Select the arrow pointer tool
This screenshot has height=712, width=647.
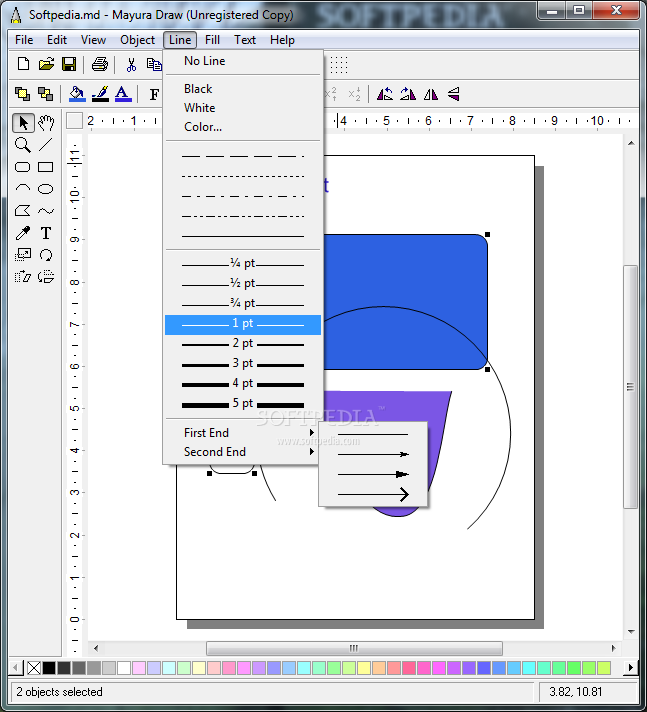[x=23, y=123]
